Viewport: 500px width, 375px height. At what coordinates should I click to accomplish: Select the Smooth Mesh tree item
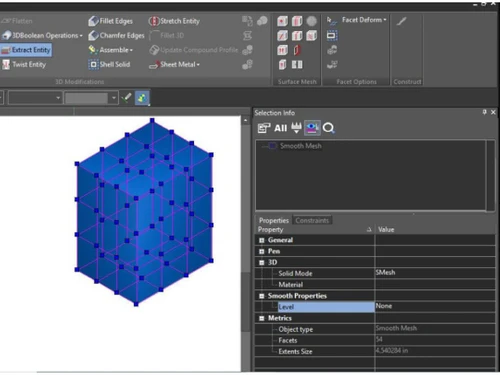tap(300, 146)
